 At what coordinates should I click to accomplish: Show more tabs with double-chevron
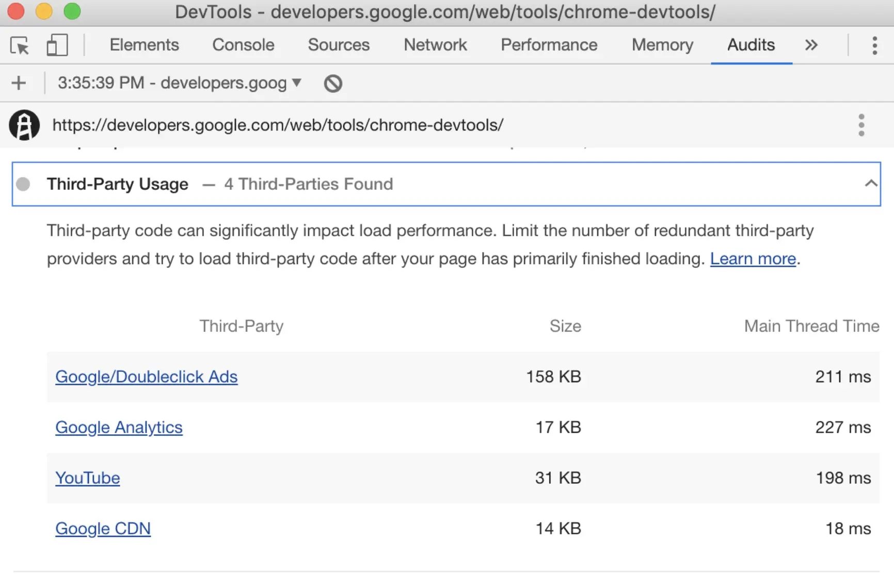tap(811, 45)
